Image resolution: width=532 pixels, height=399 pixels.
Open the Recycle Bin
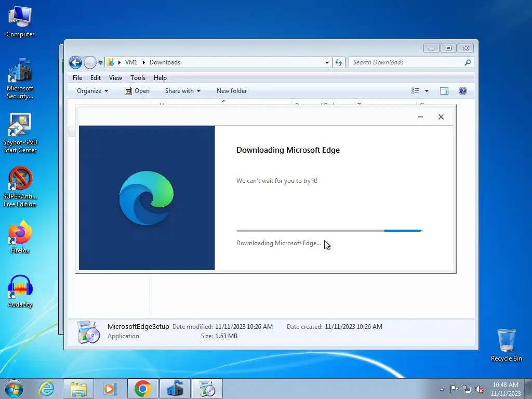coord(506,345)
